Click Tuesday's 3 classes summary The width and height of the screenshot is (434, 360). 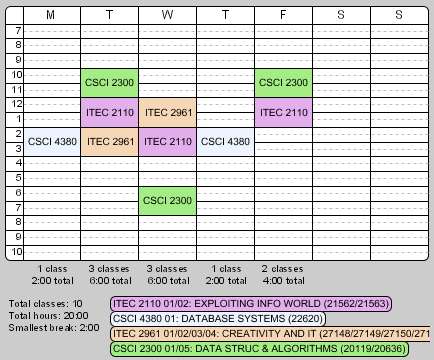click(x=109, y=269)
